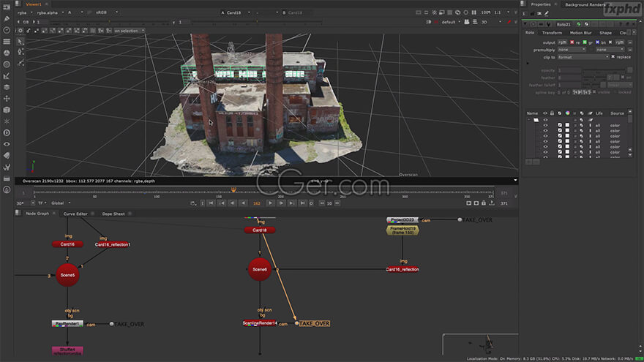644x362 pixels.
Task: Open the Global frame range dropdown
Action: pos(61,203)
